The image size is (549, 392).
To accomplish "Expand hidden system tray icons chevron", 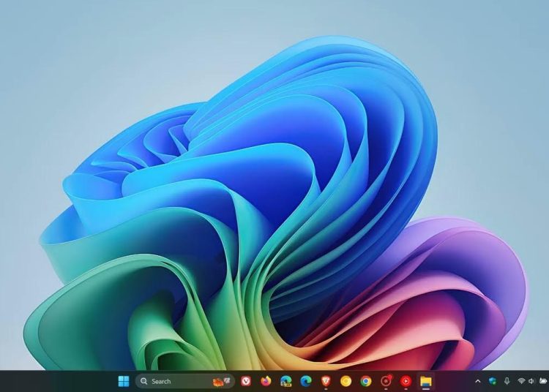I will click(x=478, y=381).
